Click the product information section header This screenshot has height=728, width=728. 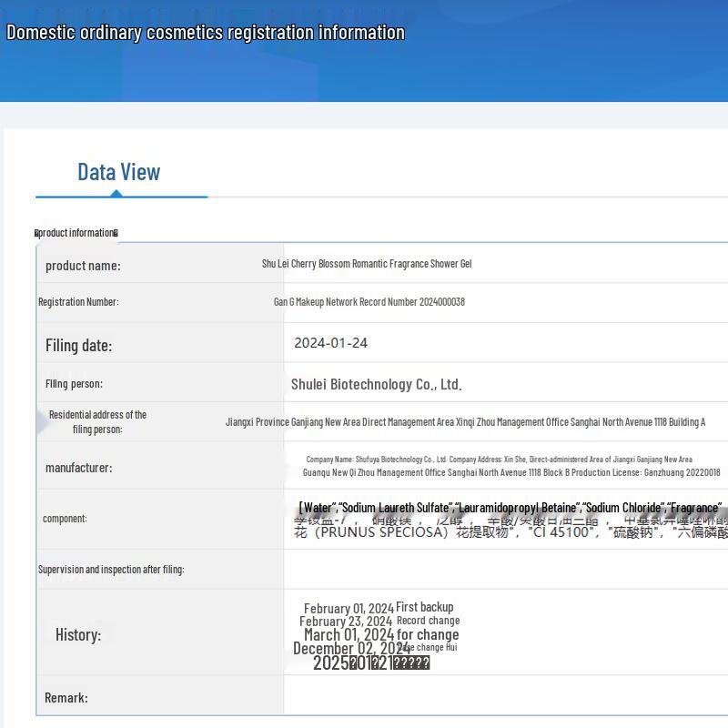pos(76,233)
